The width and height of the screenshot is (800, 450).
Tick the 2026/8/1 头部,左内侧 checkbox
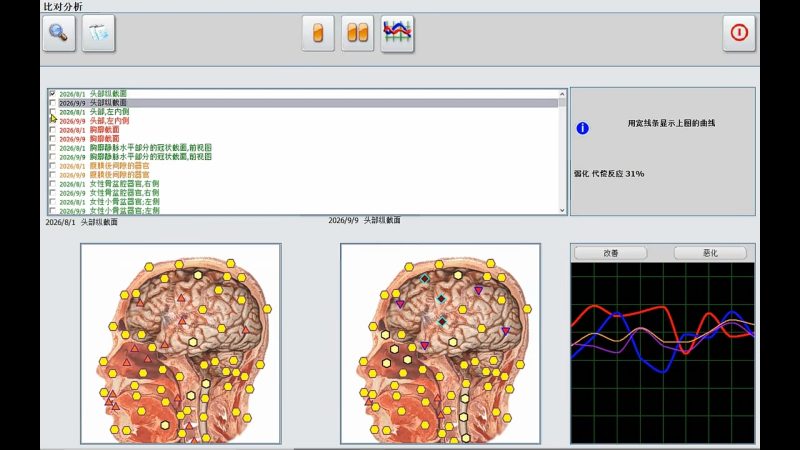53,112
